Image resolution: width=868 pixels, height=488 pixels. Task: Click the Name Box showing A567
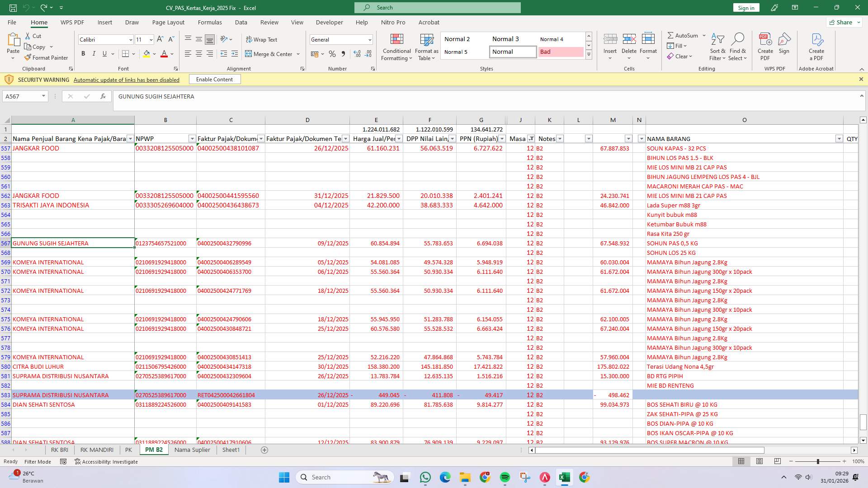click(x=23, y=96)
